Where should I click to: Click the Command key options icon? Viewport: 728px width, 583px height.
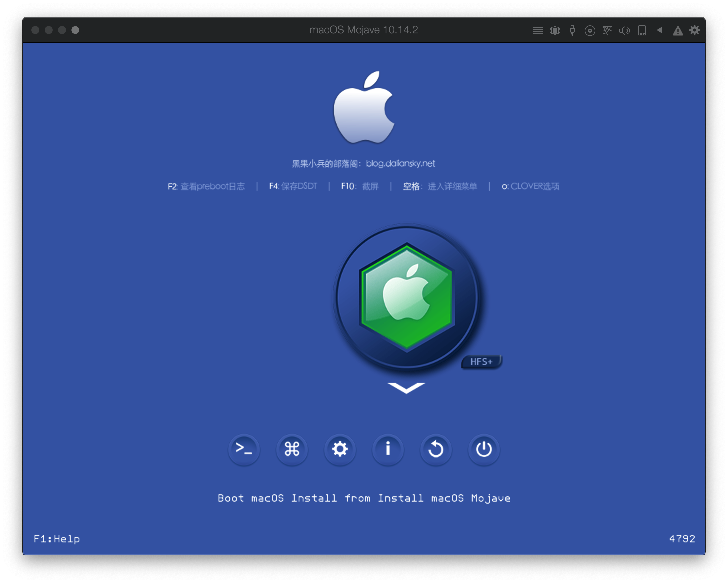pyautogui.click(x=292, y=449)
